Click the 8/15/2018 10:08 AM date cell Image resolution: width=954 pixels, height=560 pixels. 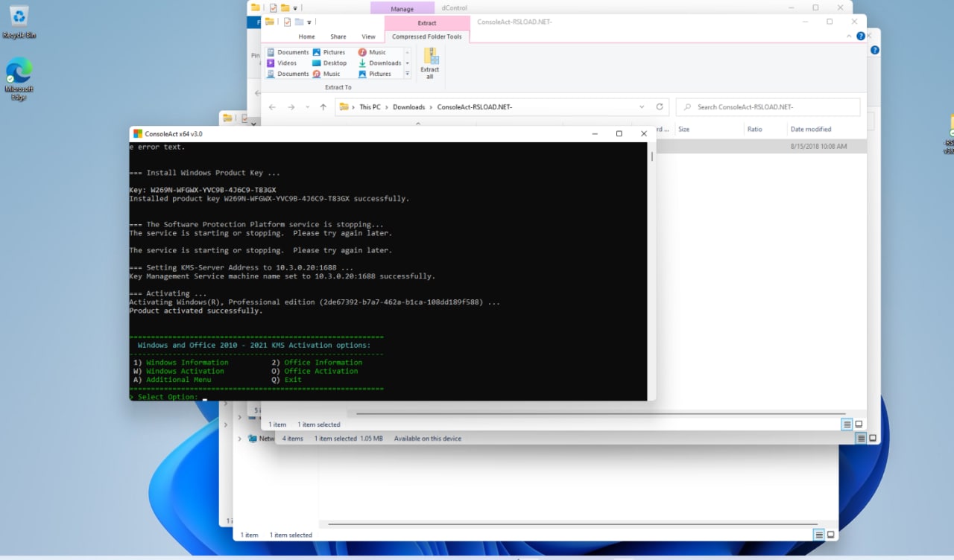(x=818, y=147)
